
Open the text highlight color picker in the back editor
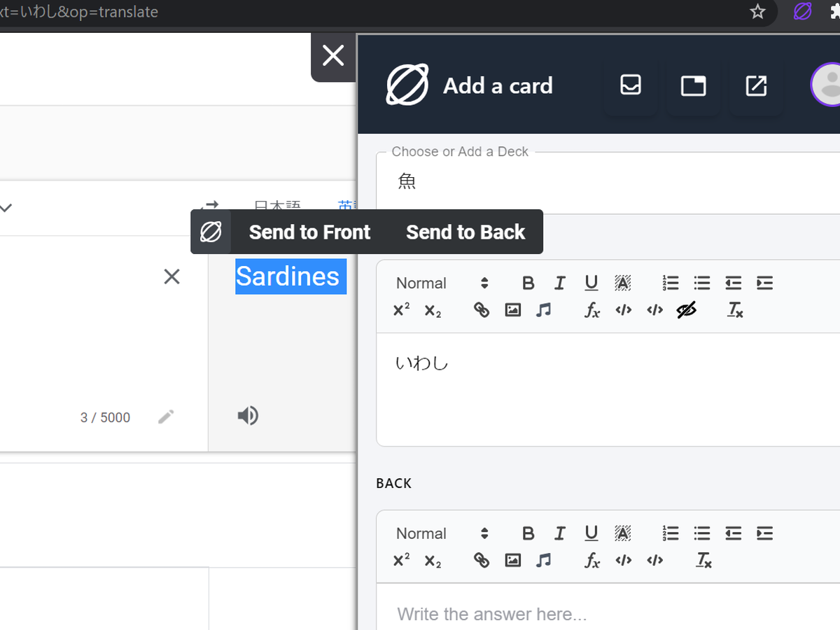[x=622, y=533]
